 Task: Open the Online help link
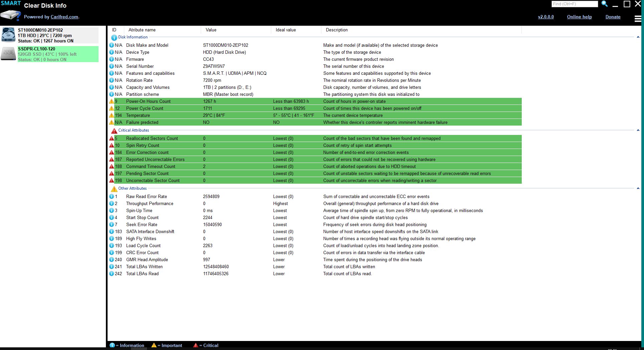(x=579, y=17)
